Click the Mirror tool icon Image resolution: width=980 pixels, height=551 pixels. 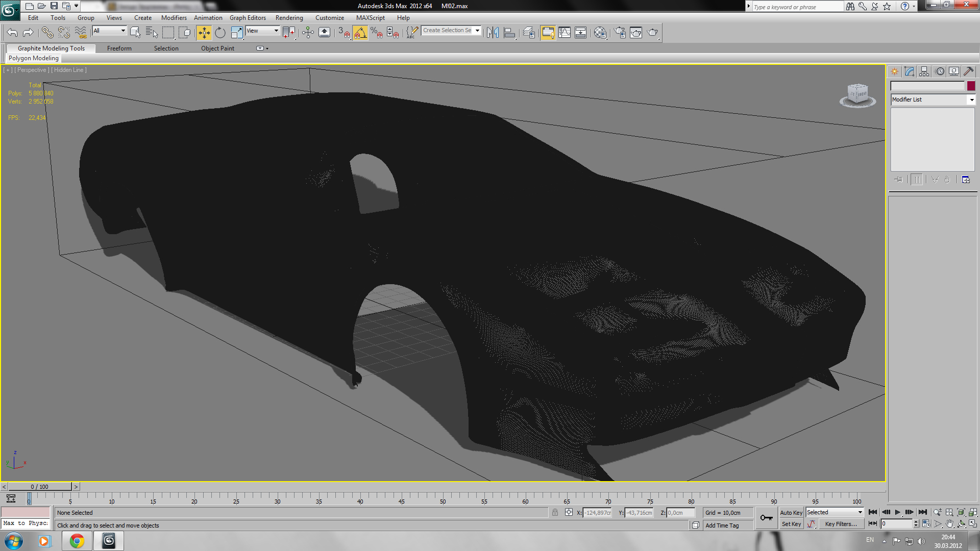(x=493, y=33)
